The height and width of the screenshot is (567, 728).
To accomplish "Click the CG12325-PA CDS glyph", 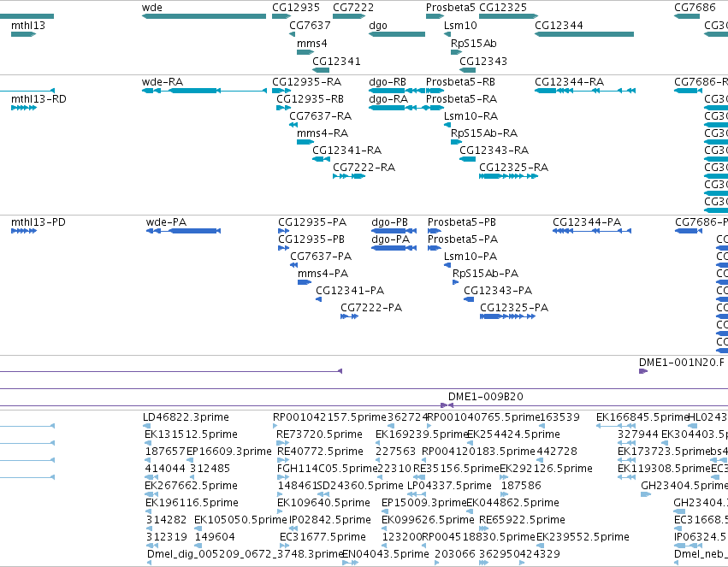I will click(x=507, y=316).
